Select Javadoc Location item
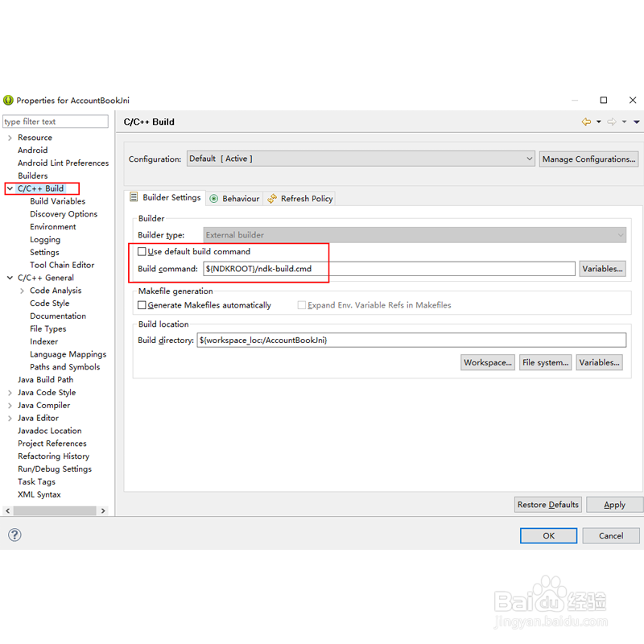 [49, 430]
